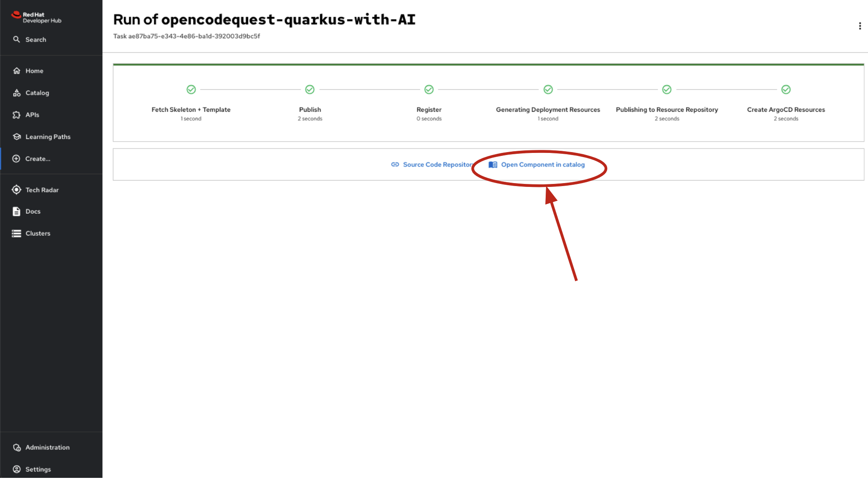868x480 pixels.
Task: Click the Publish step green checkmark
Action: [x=310, y=90]
